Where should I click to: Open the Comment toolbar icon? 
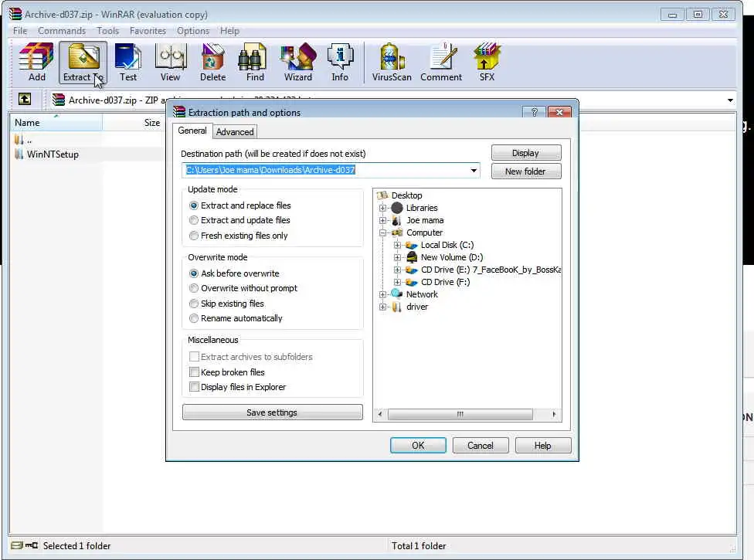click(441, 62)
